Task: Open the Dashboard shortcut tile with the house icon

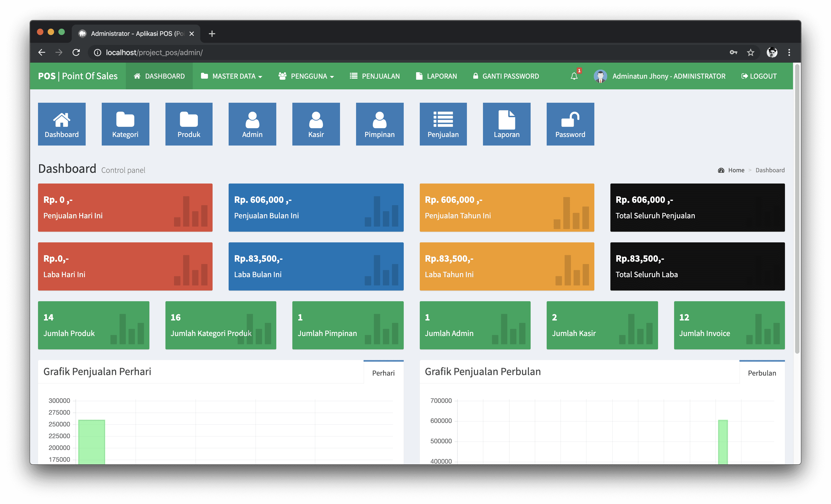Action: coord(62,124)
